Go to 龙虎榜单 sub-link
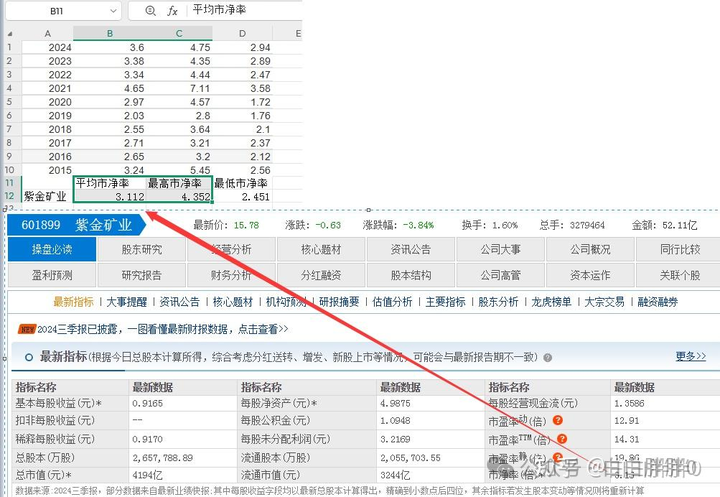Image resolution: width=720 pixels, height=497 pixels. (551, 302)
